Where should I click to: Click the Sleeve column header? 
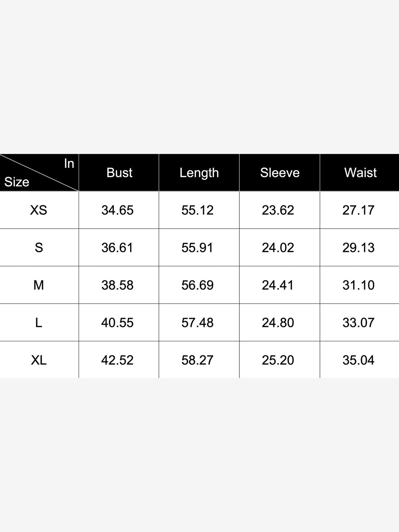click(x=280, y=173)
